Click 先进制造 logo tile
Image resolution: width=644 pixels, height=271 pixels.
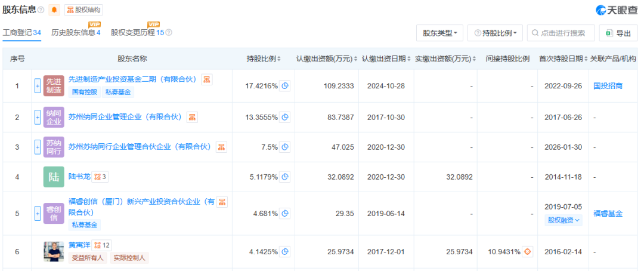coord(54,86)
